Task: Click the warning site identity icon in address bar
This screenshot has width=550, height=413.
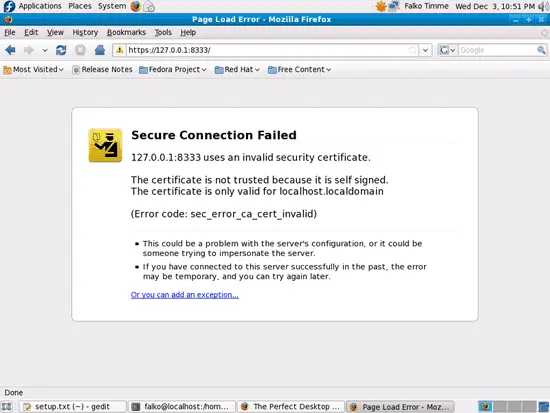Action: coord(120,50)
